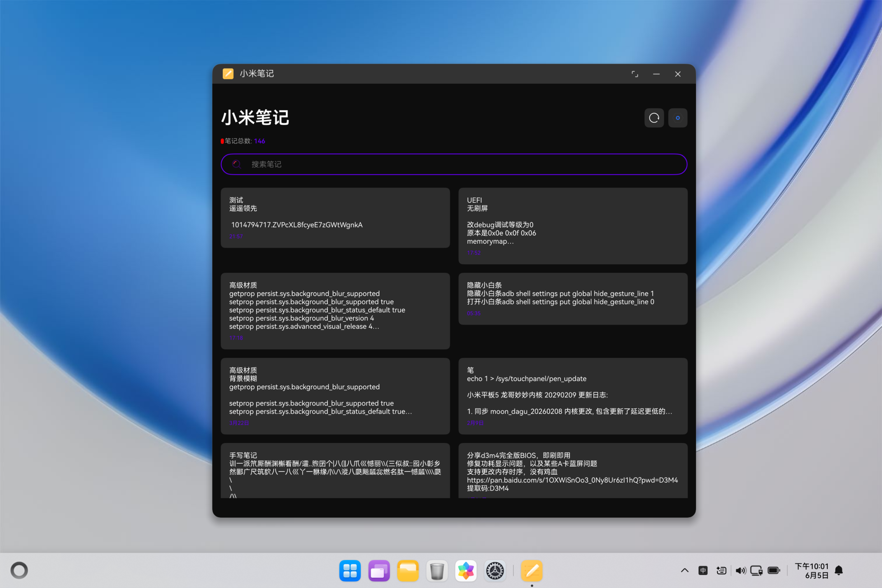Open the UEFI 无刷屏 note card

coord(573,226)
